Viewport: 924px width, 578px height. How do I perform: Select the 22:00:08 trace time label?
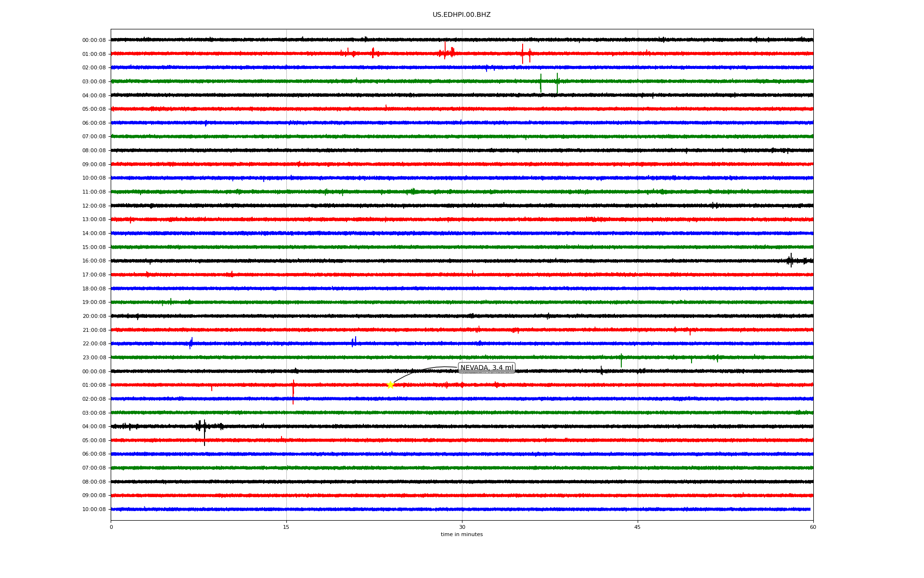[94, 344]
